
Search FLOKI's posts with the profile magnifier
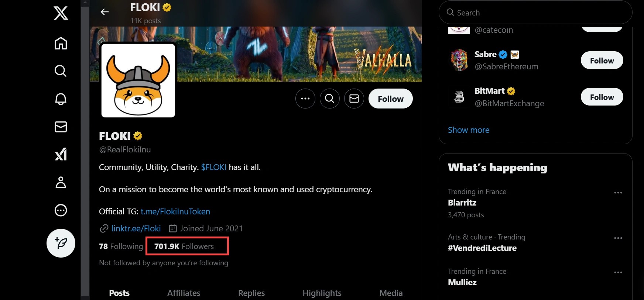[330, 99]
